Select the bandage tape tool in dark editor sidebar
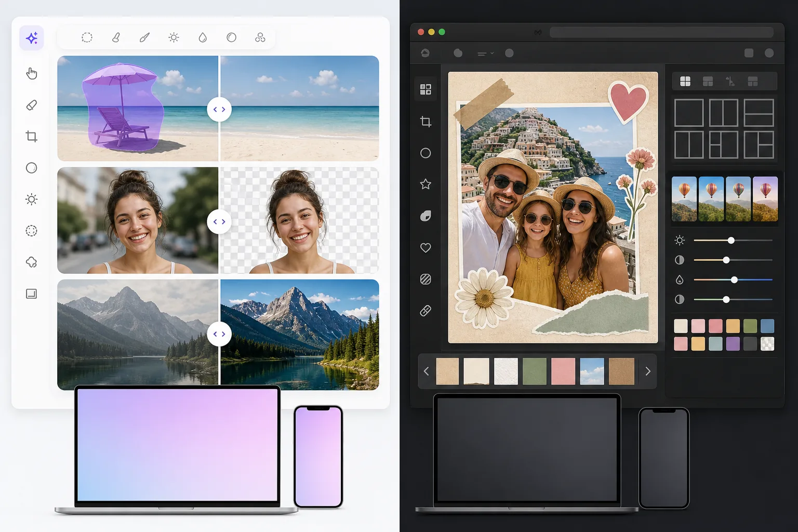798x532 pixels. [x=425, y=311]
